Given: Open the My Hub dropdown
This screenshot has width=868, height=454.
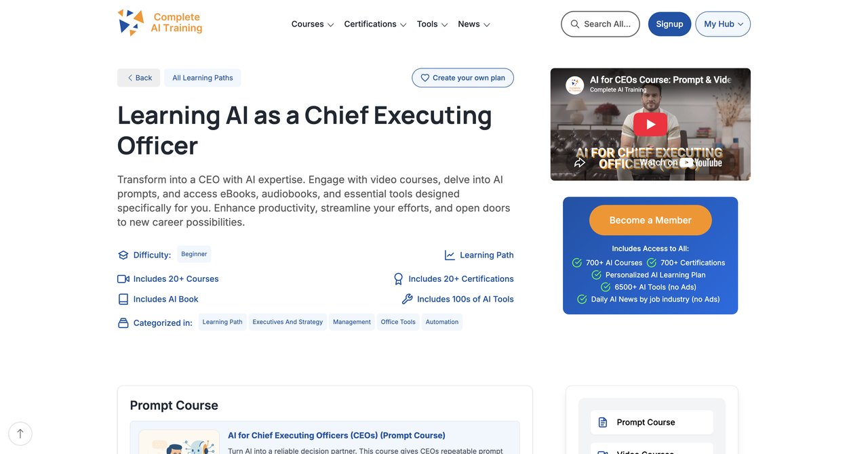Looking at the screenshot, I should [x=723, y=24].
